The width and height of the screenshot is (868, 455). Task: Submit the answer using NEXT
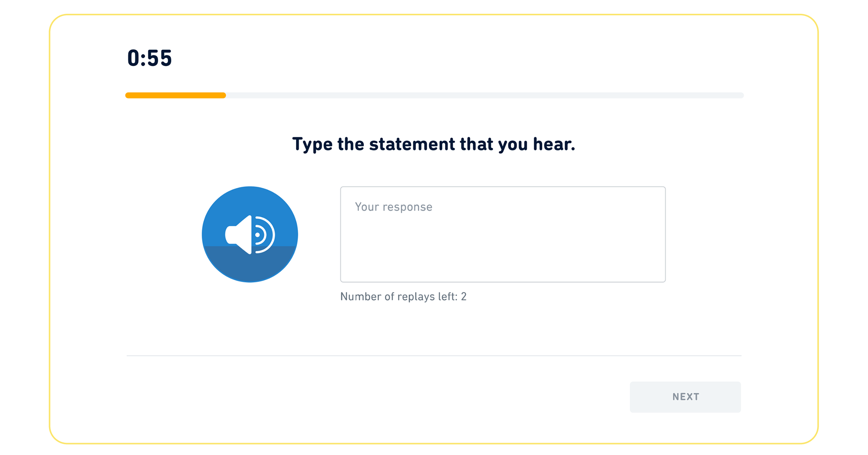685,397
